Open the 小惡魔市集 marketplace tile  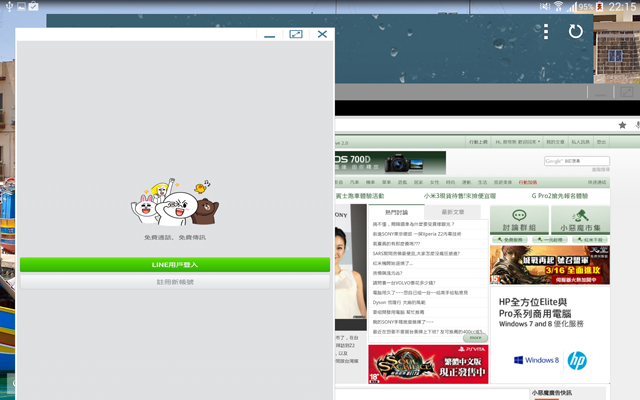pos(580,220)
